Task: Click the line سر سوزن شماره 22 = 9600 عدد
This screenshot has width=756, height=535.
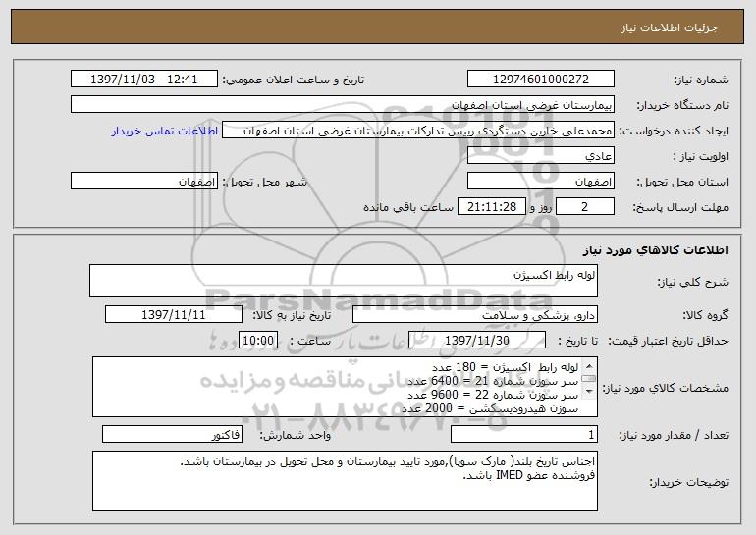Action: (x=493, y=395)
